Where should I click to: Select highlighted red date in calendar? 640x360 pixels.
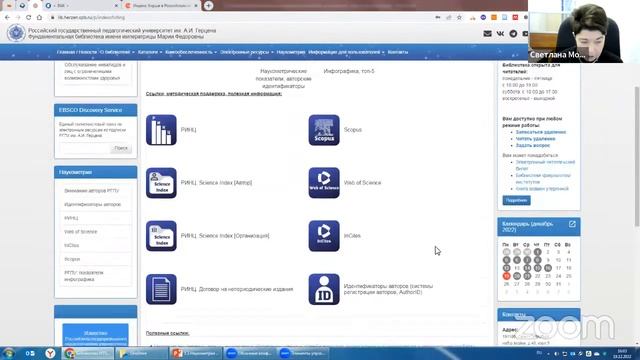coord(506,276)
